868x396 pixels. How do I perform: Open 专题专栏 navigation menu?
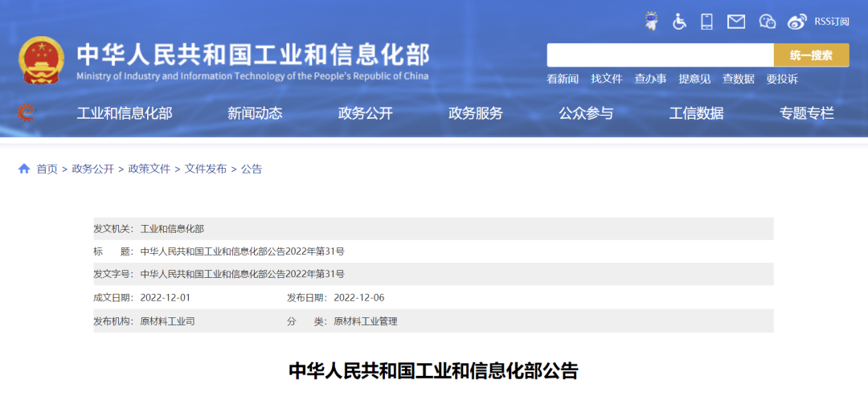click(807, 113)
